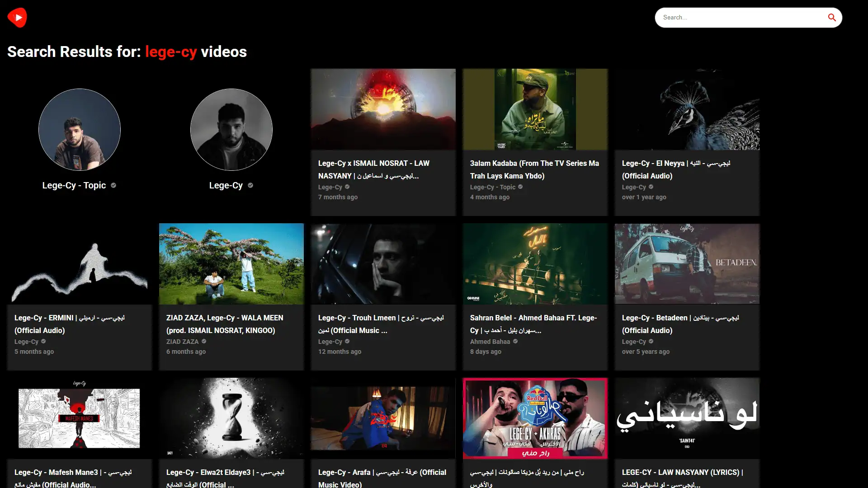Click verified badge next to Ahmed Bahaa
This screenshot has width=868, height=488.
(515, 341)
